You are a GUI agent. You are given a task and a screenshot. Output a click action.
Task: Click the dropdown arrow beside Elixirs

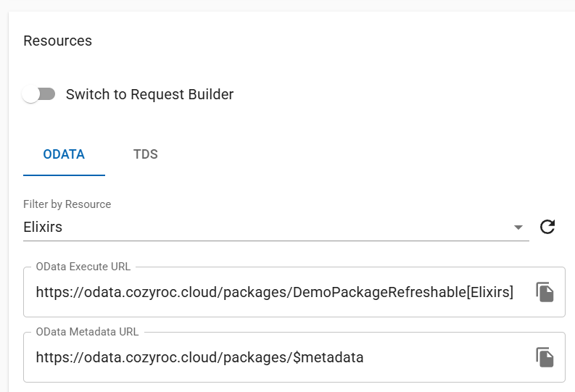(x=518, y=228)
